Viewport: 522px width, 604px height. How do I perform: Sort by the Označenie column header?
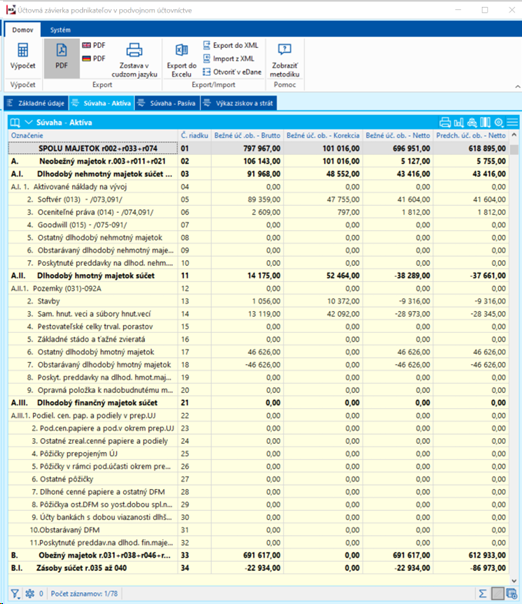click(x=93, y=135)
